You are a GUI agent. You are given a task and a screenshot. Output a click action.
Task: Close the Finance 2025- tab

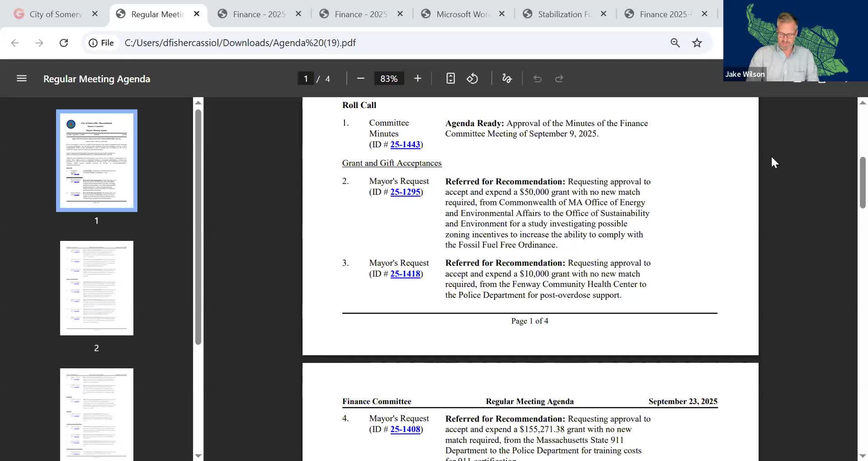point(704,14)
